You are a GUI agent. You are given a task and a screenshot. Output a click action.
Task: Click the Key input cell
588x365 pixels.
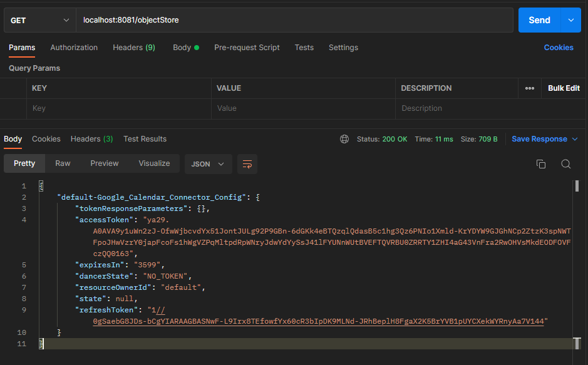tap(119, 108)
